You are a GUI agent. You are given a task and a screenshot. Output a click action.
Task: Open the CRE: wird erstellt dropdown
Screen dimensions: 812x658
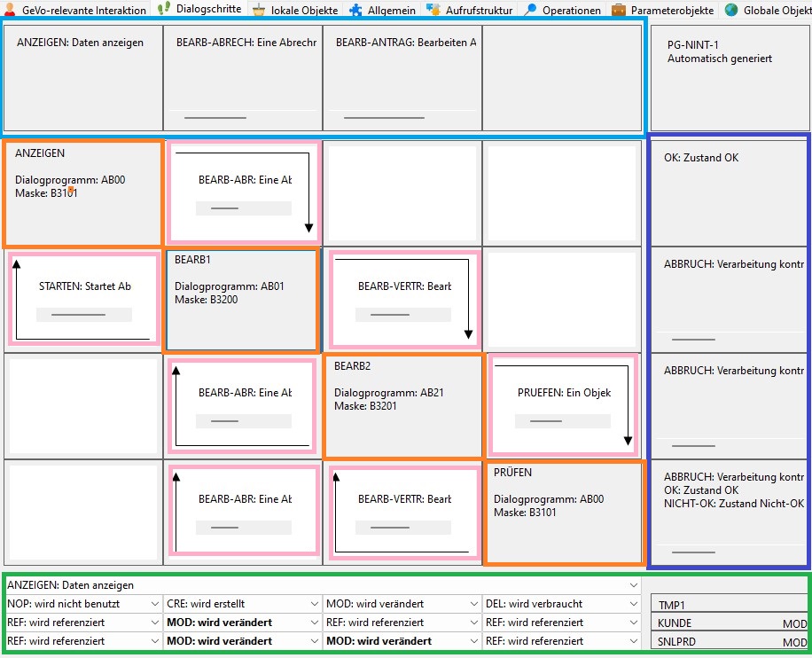314,604
